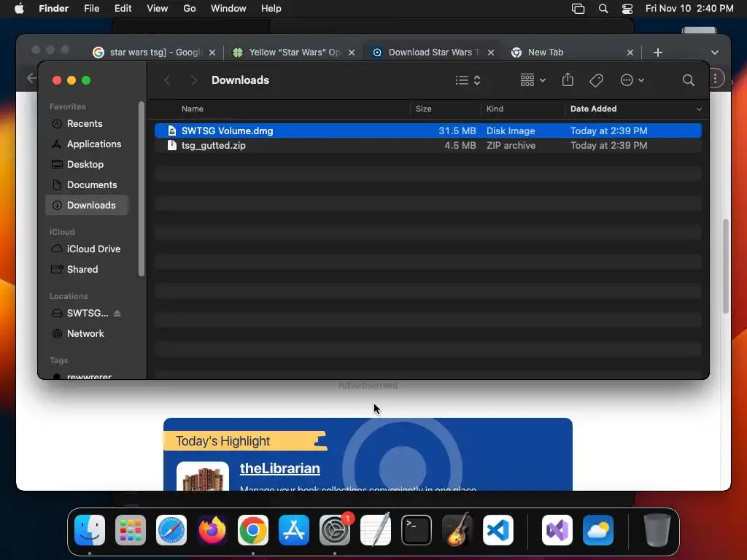Open Control Center in the menu bar
The width and height of the screenshot is (747, 560).
(627, 9)
